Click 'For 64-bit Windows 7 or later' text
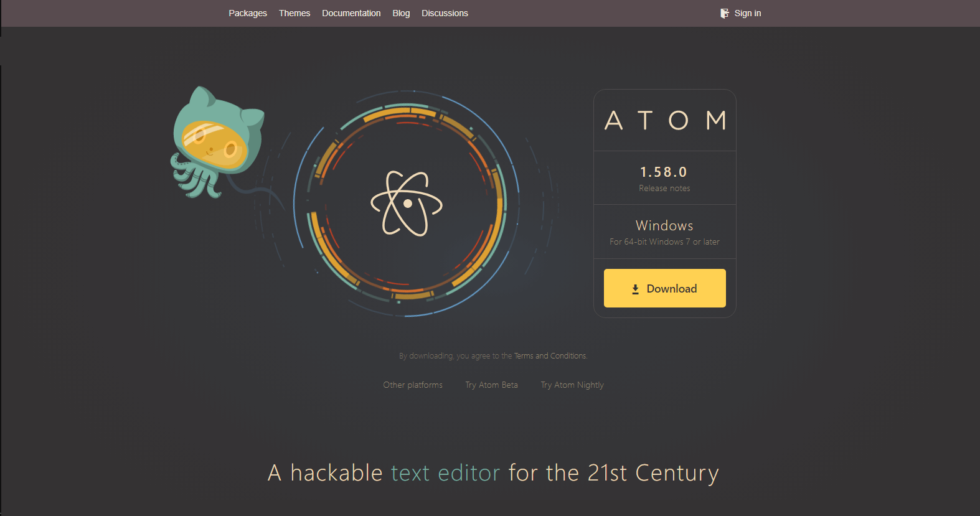This screenshot has height=516, width=980. tap(664, 242)
